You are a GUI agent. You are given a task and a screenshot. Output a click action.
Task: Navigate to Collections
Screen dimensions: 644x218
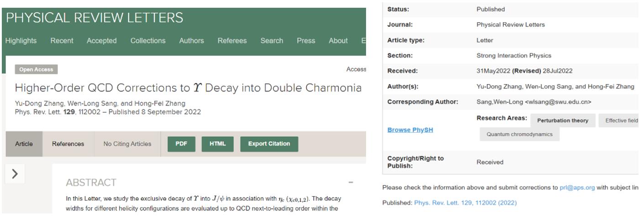tap(148, 41)
